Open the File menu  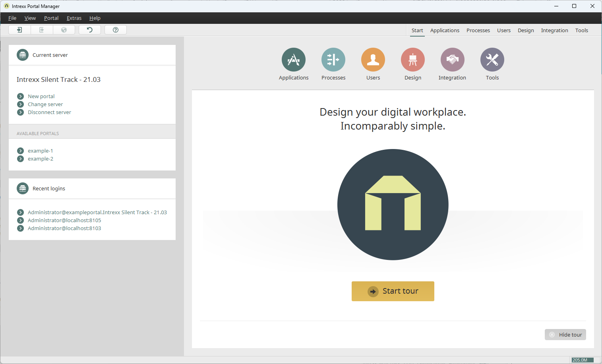12,18
